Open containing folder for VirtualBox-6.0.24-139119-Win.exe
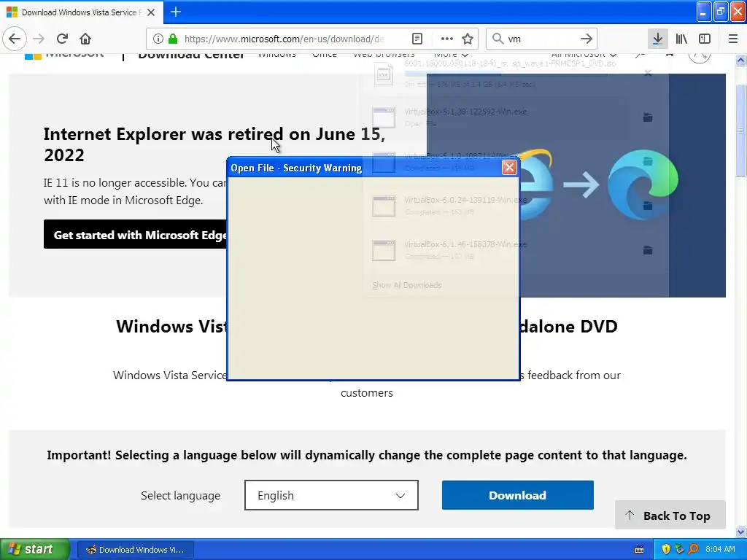 pyautogui.click(x=648, y=206)
